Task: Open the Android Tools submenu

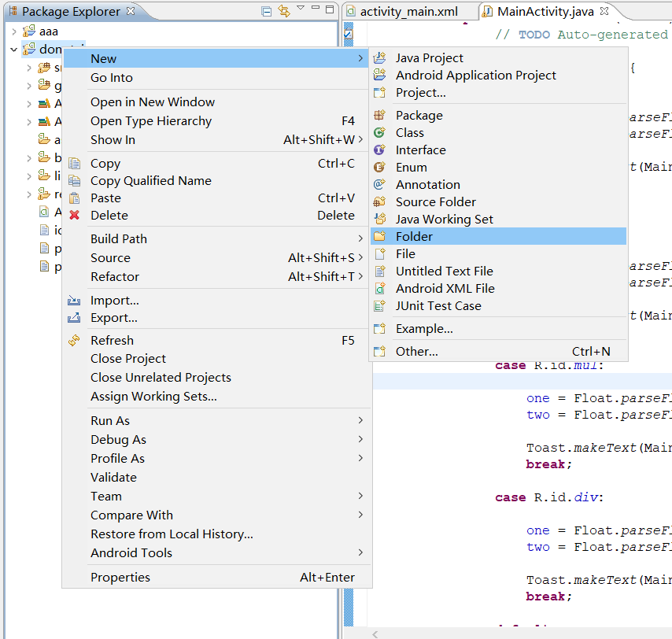Action: (x=217, y=553)
